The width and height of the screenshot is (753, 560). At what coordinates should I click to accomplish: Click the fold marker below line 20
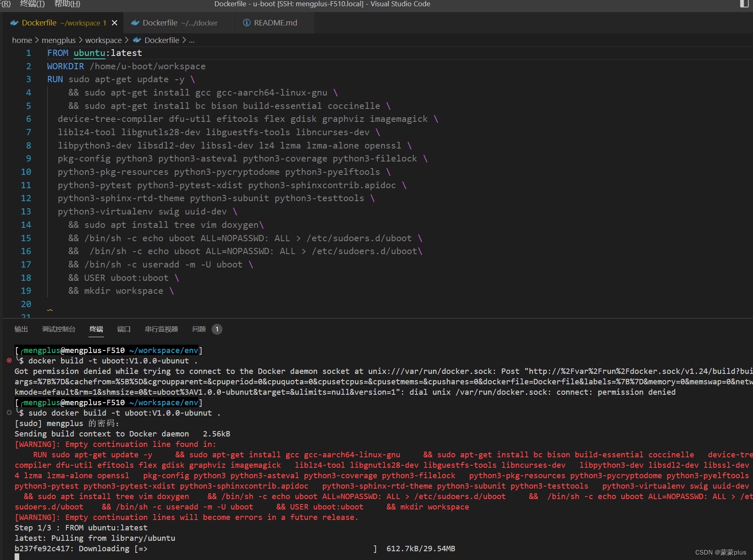pyautogui.click(x=49, y=310)
